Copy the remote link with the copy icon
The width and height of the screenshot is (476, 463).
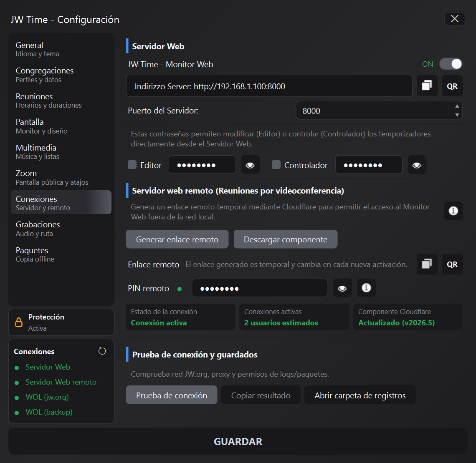(x=427, y=264)
